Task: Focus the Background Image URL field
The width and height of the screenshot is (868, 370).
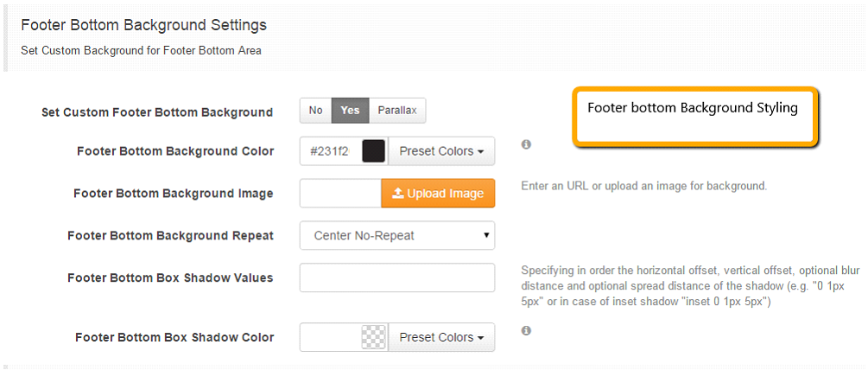Action: point(340,194)
